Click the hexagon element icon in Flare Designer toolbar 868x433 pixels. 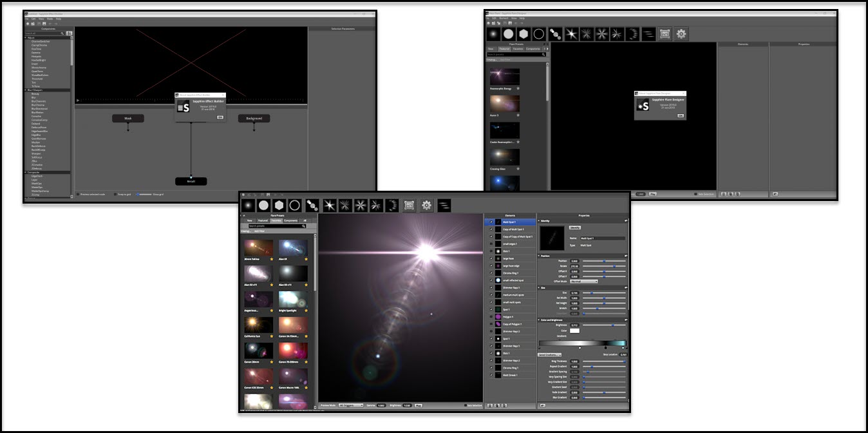coord(524,34)
